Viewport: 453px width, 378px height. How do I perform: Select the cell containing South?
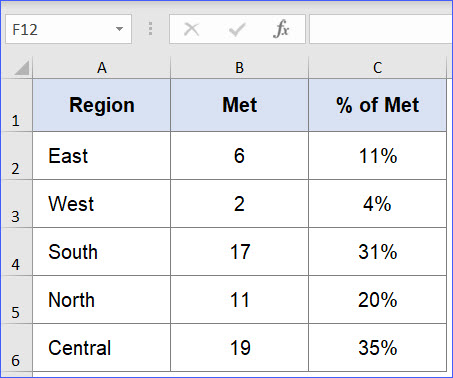[x=102, y=252]
